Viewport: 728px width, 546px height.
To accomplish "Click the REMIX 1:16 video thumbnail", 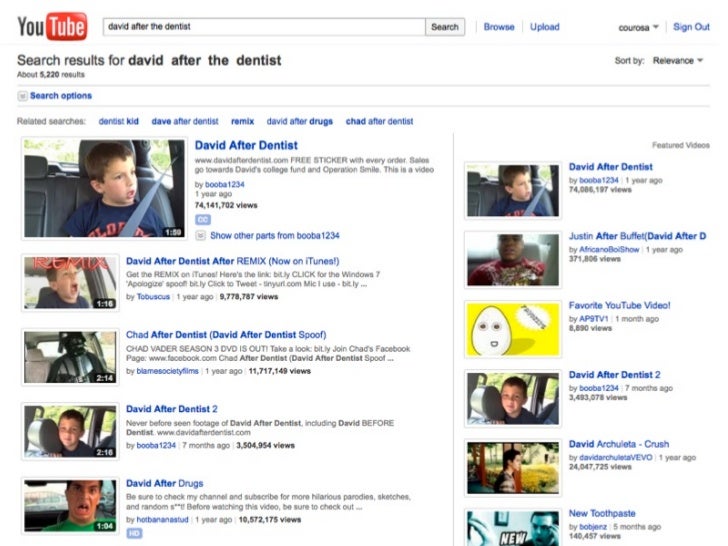I will click(x=70, y=282).
